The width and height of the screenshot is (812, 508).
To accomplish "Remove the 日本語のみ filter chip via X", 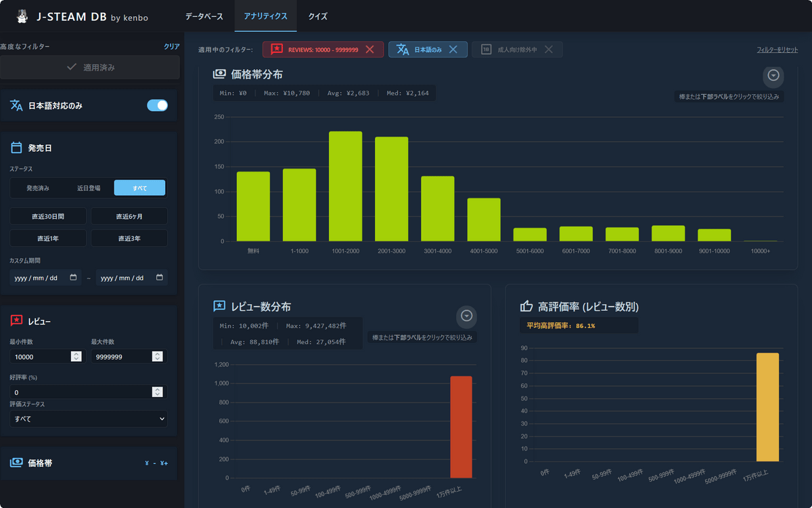I will [453, 49].
